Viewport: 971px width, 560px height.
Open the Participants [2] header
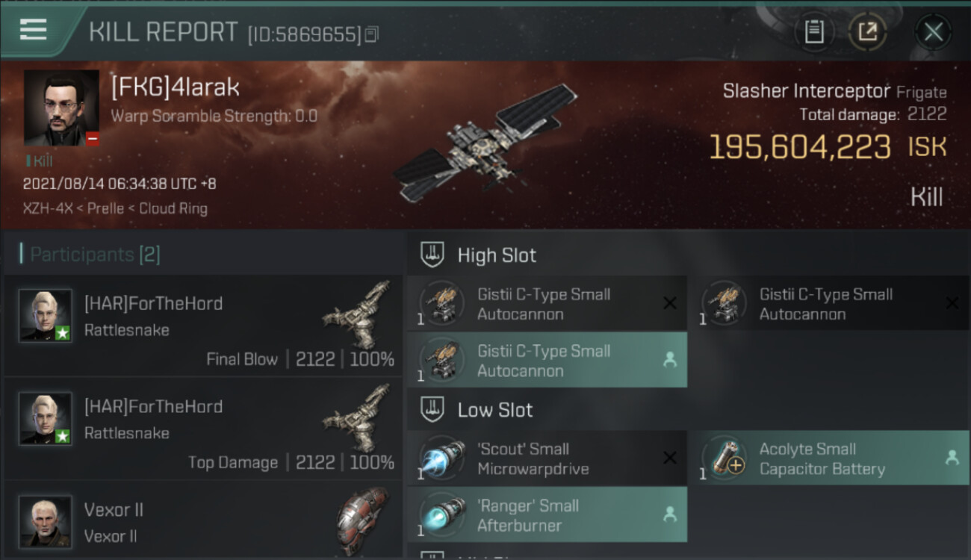90,255
